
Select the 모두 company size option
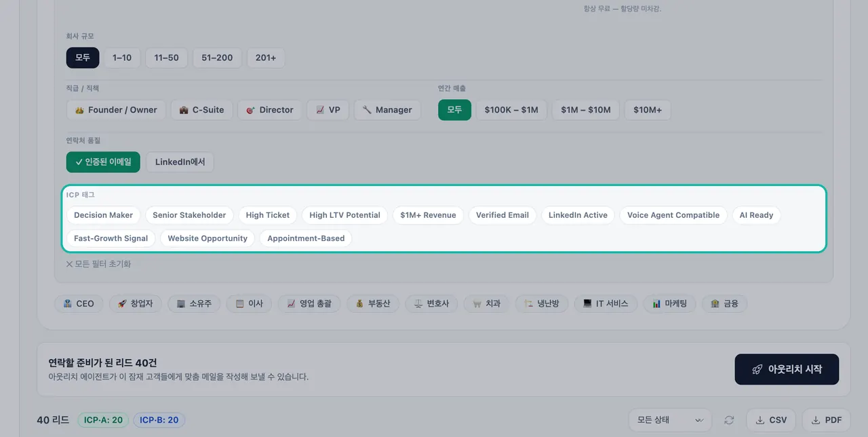[83, 58]
